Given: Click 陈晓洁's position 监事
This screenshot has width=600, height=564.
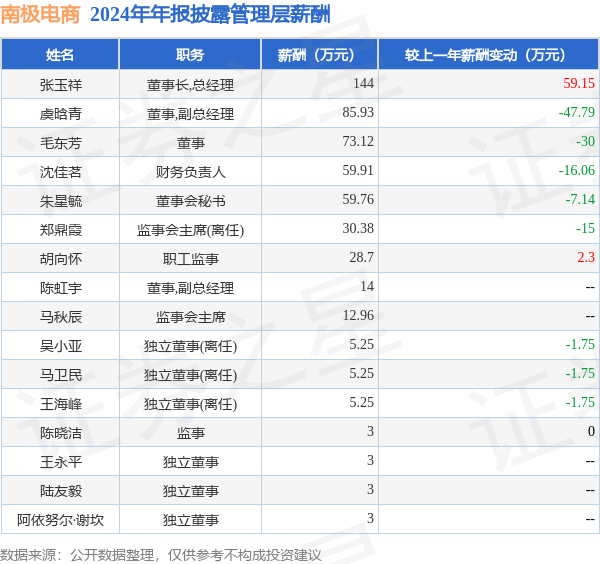Looking at the screenshot, I should pyautogui.click(x=190, y=433).
